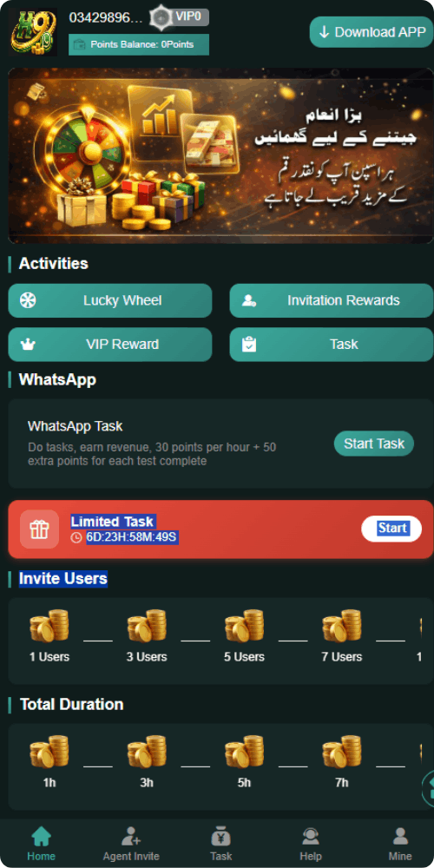Select the 7h duration coin reward
Viewport: 434px width, 868px height.
point(341,761)
